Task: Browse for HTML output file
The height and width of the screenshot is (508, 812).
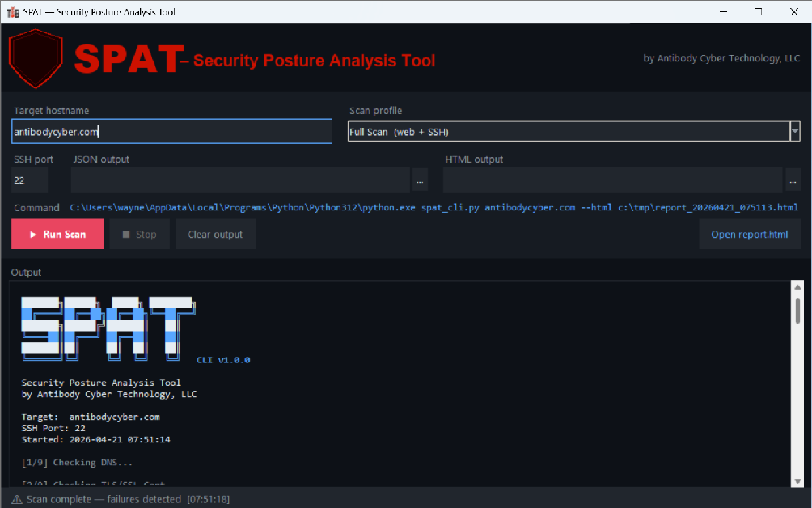Action: 793,180
